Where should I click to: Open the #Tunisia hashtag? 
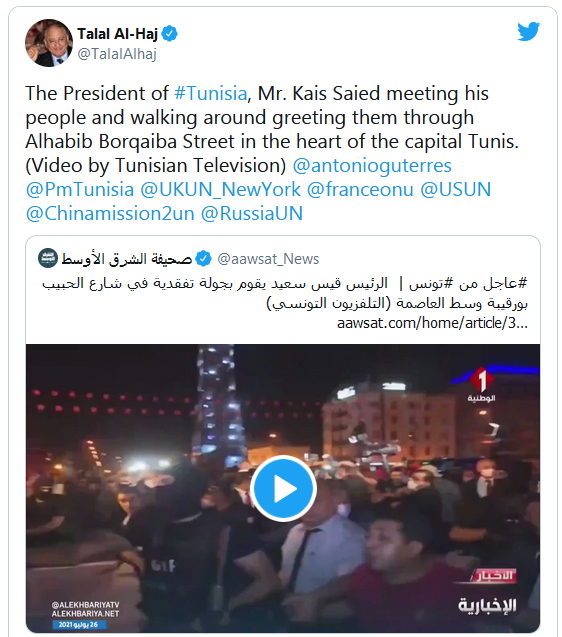[210, 93]
